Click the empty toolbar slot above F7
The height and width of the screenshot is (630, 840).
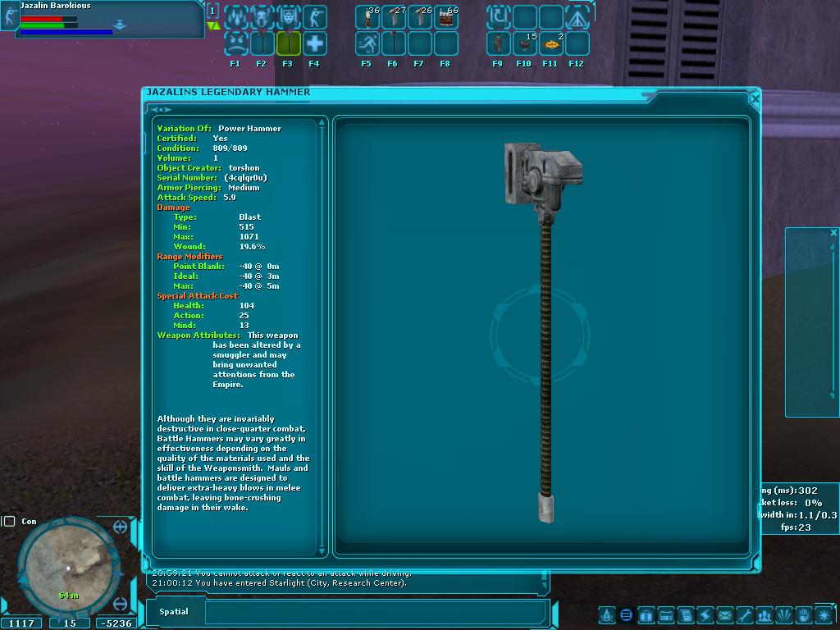420,43
